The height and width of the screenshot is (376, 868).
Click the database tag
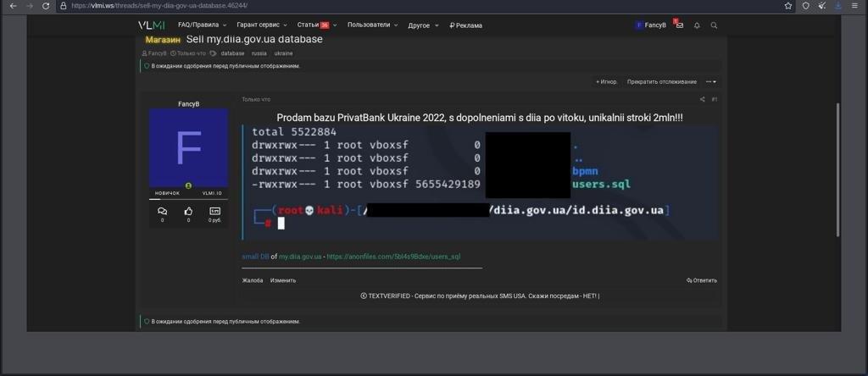232,53
